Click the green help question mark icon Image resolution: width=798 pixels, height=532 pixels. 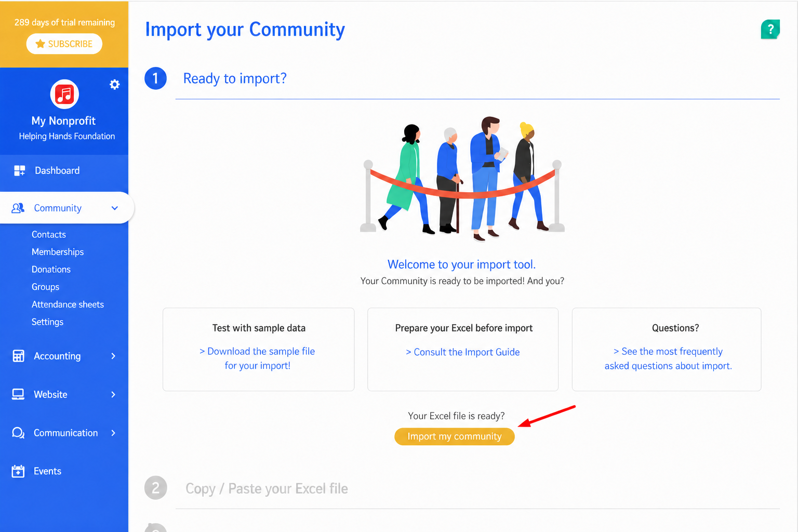(770, 30)
